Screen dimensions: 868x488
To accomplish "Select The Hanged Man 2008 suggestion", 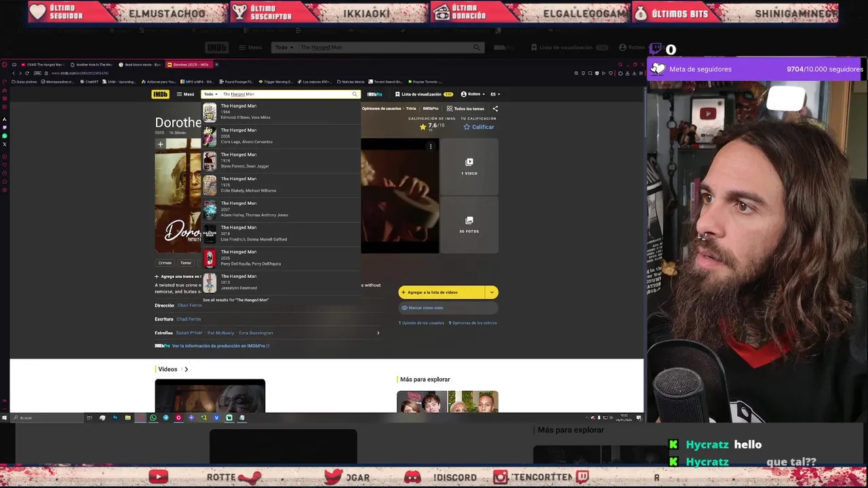I will pos(281,136).
